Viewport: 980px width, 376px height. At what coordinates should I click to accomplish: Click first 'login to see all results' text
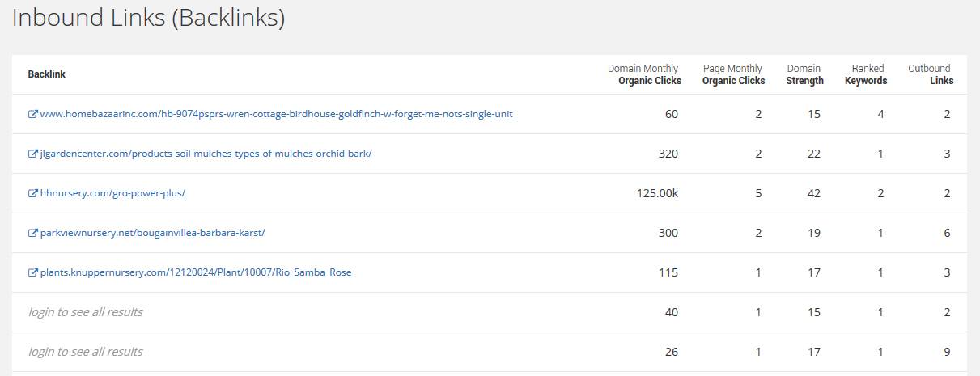[x=86, y=312]
